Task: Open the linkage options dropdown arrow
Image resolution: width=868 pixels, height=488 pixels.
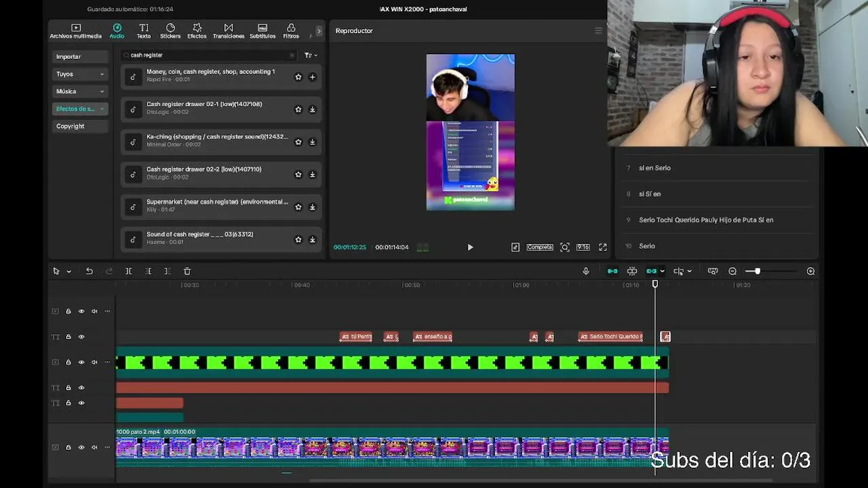Action: [662, 272]
